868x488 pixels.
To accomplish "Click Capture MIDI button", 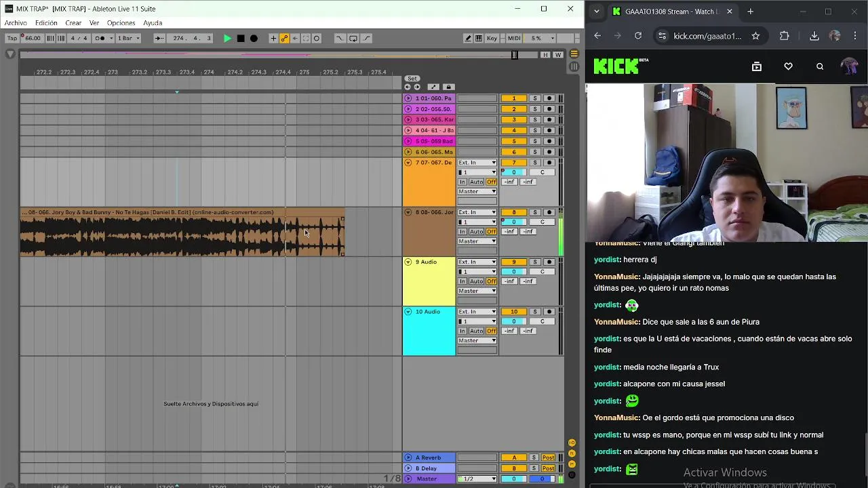I will pyautogui.click(x=306, y=38).
